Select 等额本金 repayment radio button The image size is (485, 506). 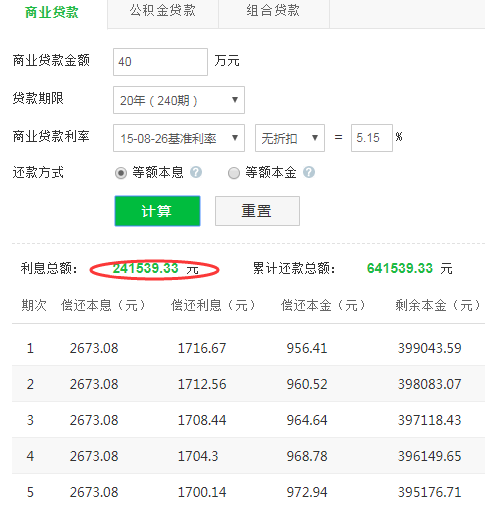coord(234,173)
